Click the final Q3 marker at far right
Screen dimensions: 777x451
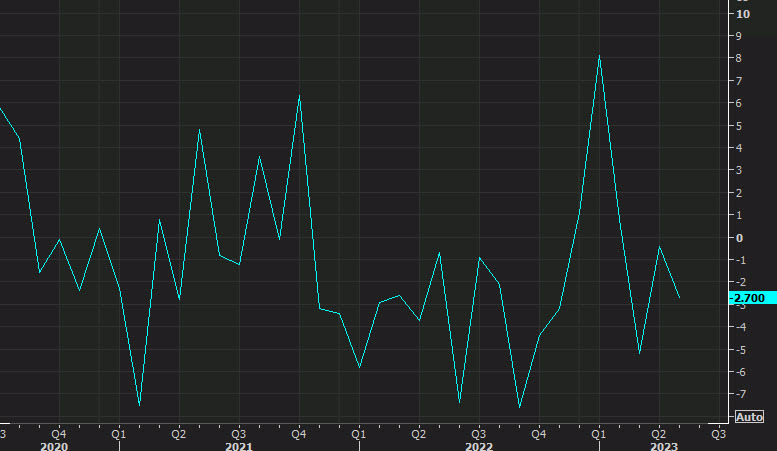coord(718,434)
